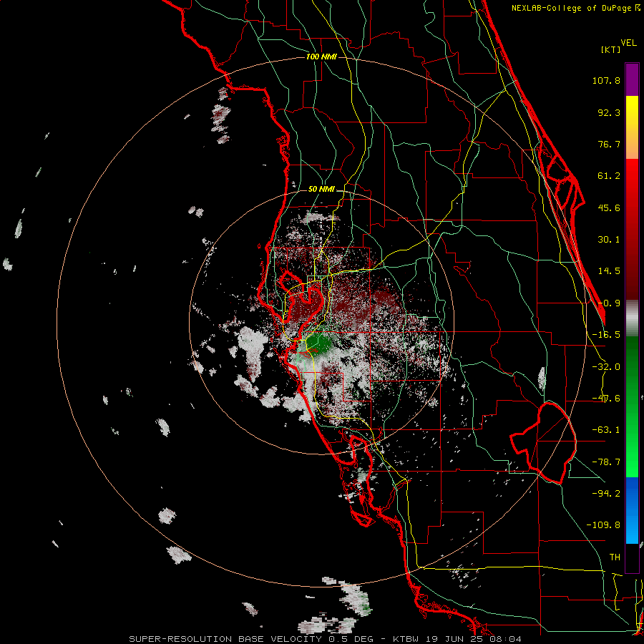Select the 14.5 velocity scale value

(609, 271)
